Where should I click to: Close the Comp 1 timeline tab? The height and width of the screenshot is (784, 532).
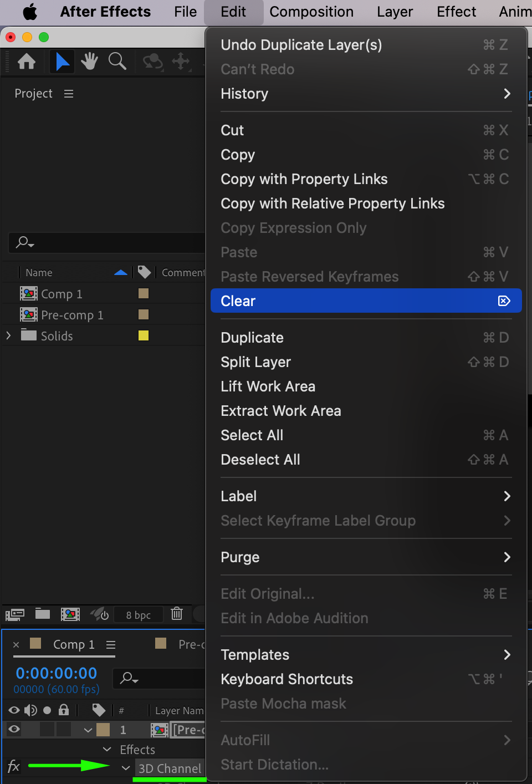(x=16, y=644)
